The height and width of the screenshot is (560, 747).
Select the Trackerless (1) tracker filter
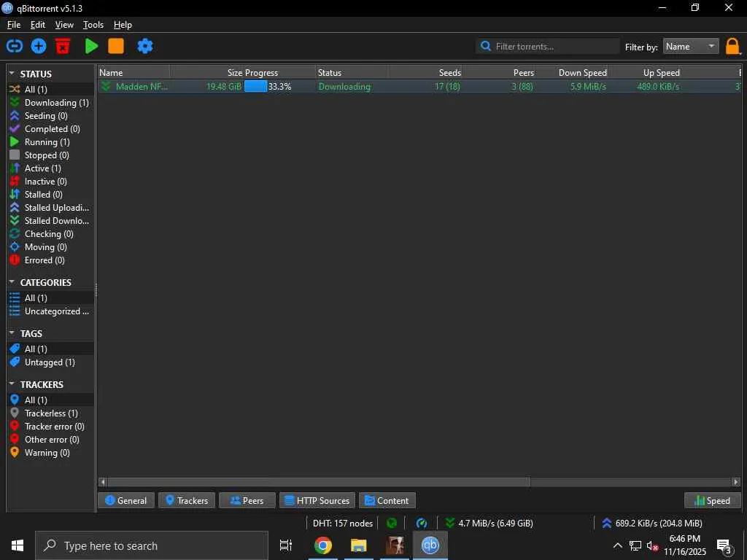[50, 413]
